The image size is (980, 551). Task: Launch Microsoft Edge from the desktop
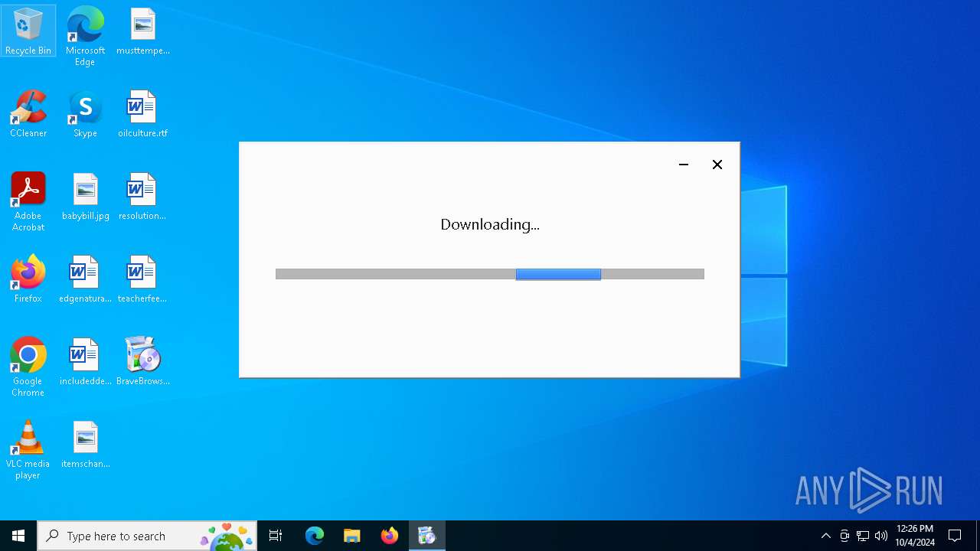[x=85, y=36]
